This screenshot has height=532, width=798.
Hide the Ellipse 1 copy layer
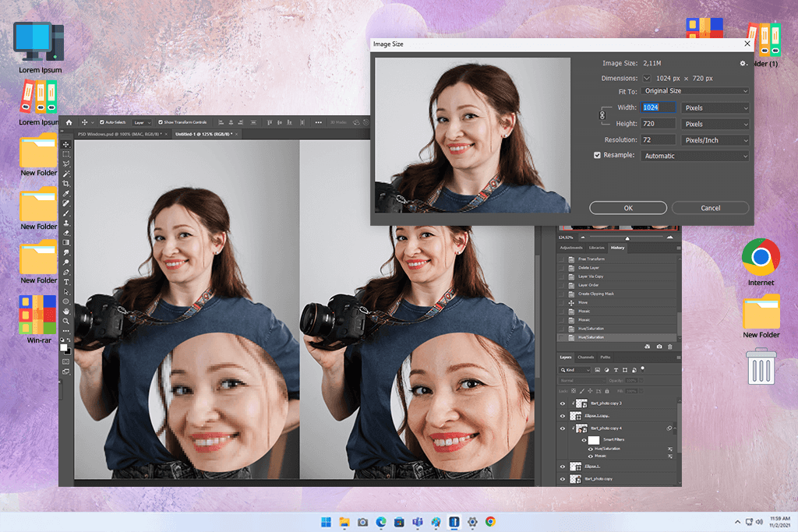pos(563,415)
